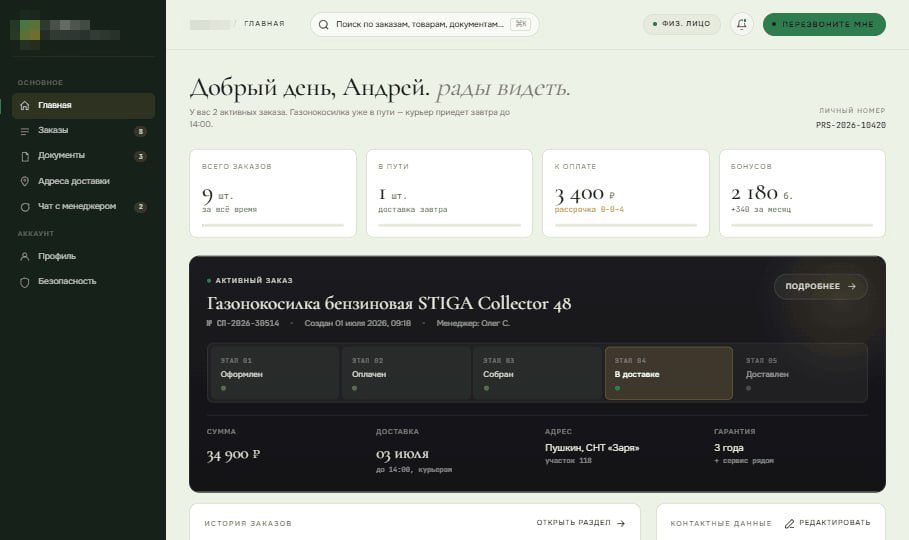Click order number СП-2026-38514
The image size is (909, 540).
coord(243,324)
